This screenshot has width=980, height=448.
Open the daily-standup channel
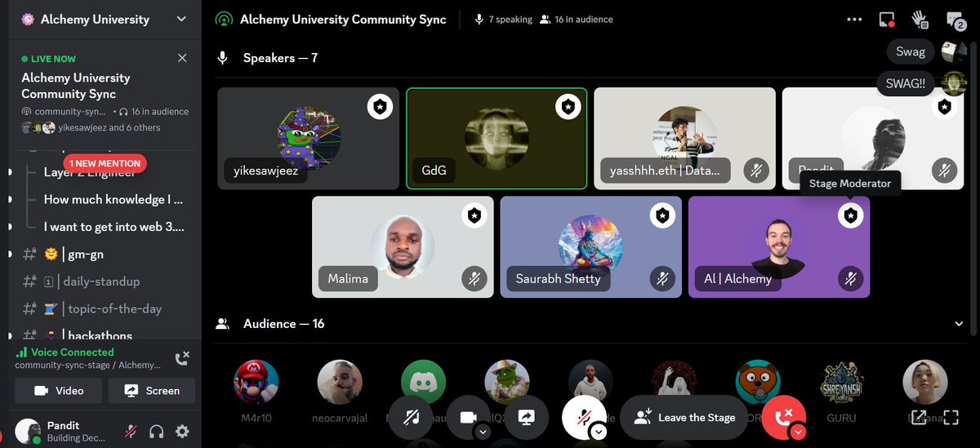(100, 282)
